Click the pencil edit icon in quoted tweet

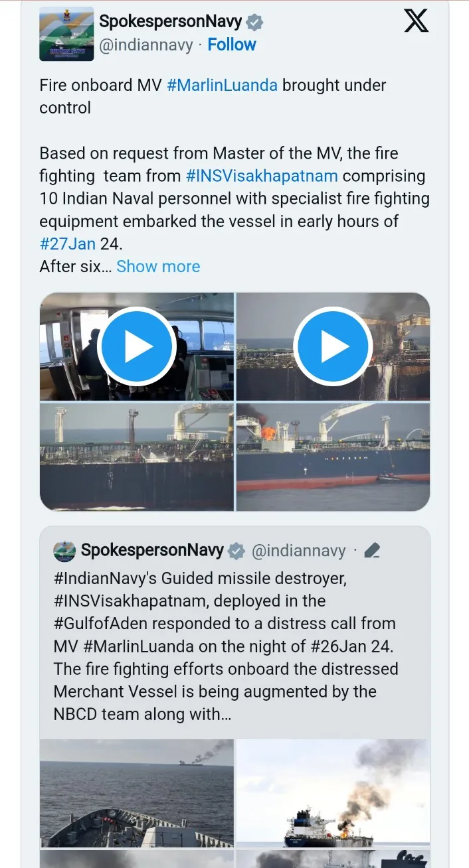(x=372, y=551)
